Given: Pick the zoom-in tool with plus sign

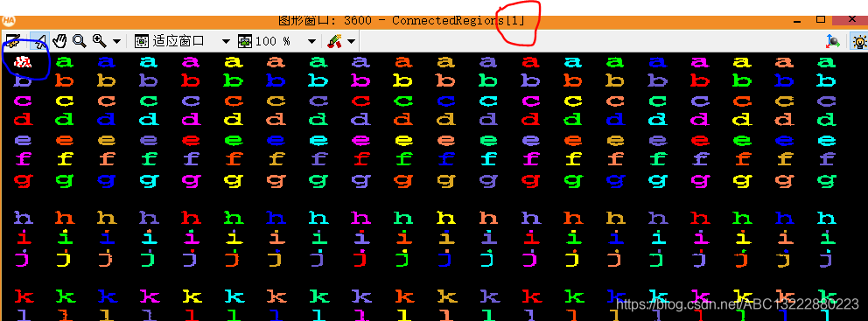Looking at the screenshot, I should pos(100,40).
